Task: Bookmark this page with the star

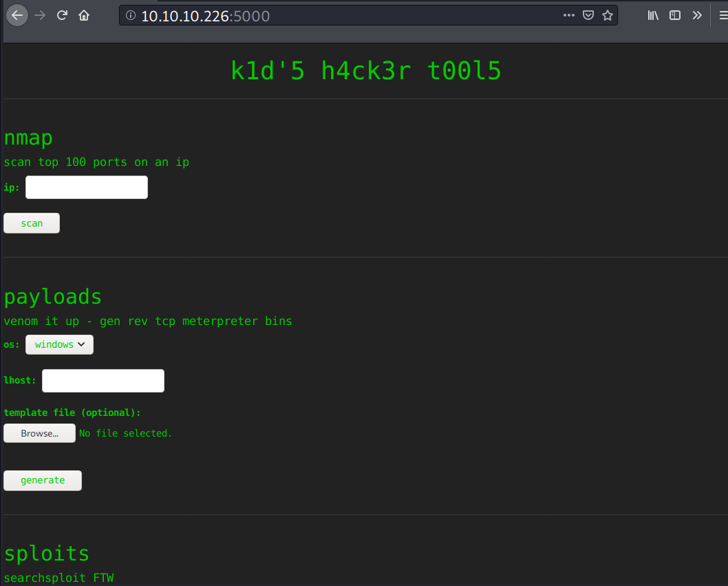Action: (x=607, y=15)
